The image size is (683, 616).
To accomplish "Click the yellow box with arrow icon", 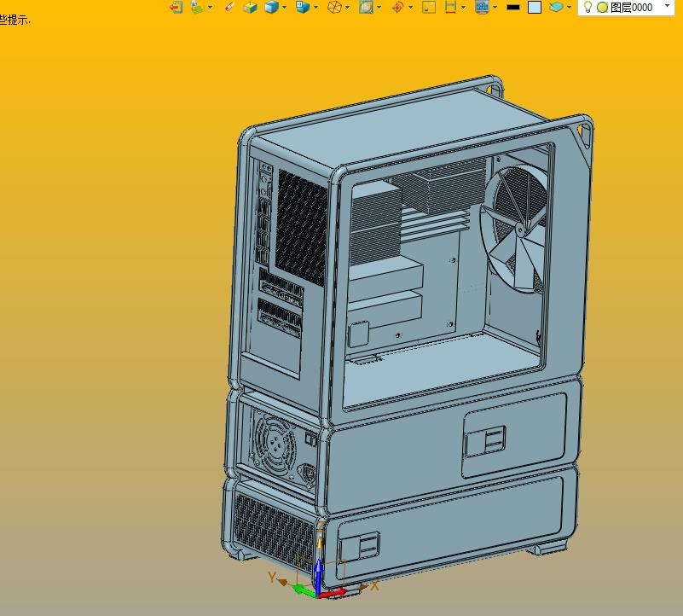I will pos(250,7).
